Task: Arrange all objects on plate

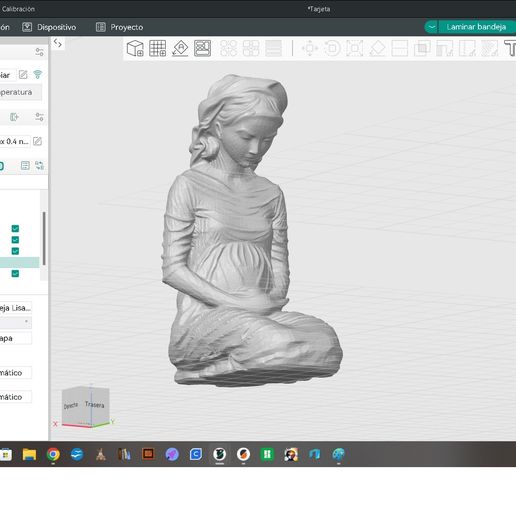Action: point(202,48)
